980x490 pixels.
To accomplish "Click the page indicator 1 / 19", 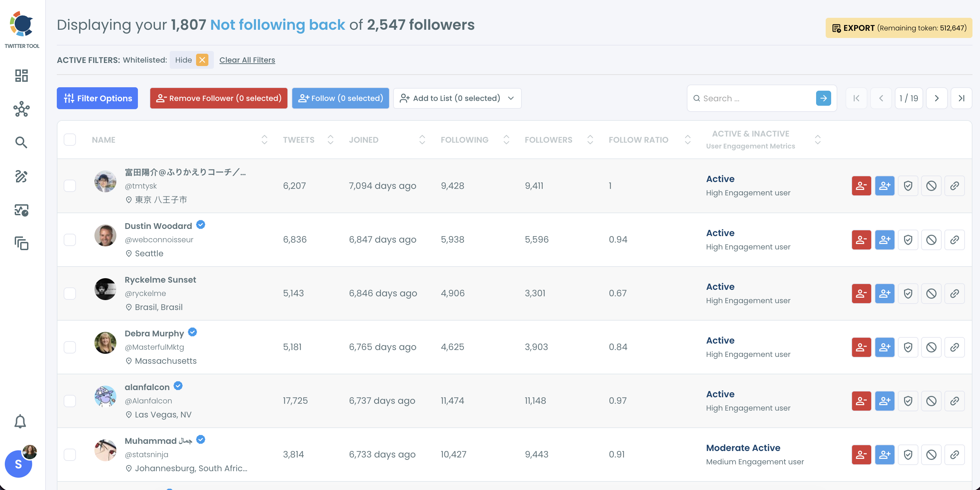I will click(x=908, y=98).
